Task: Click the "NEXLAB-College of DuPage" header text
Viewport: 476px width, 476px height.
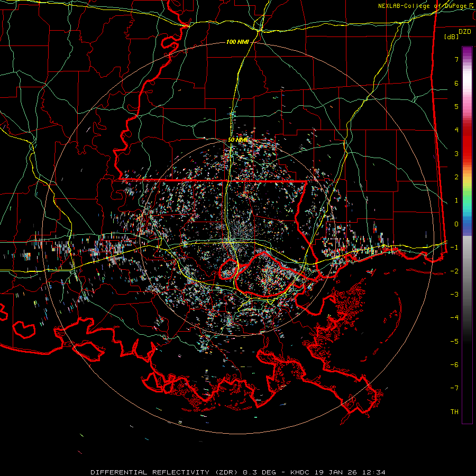Action: click(x=423, y=6)
